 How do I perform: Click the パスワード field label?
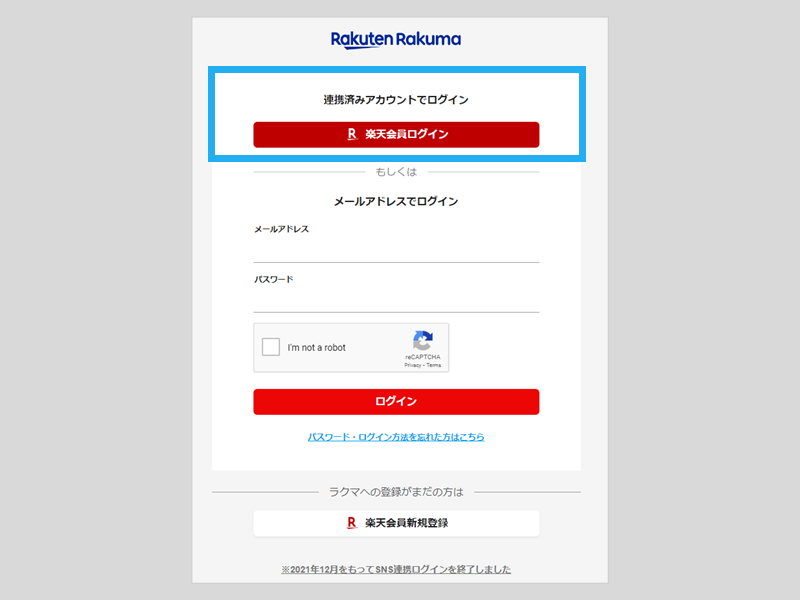point(274,280)
